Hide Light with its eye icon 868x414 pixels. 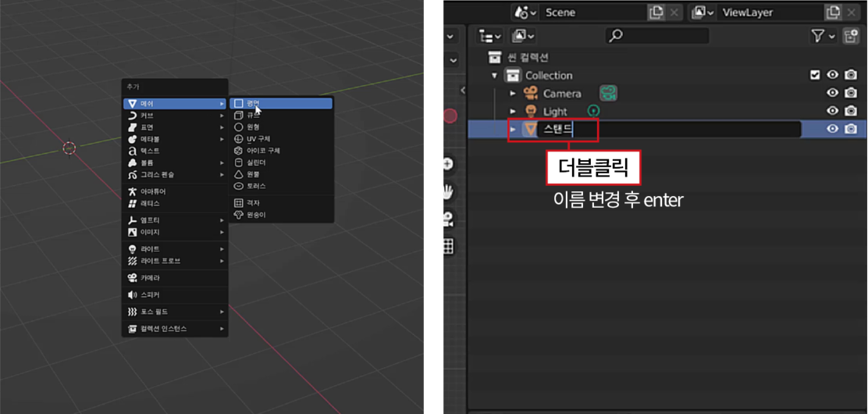(x=832, y=111)
